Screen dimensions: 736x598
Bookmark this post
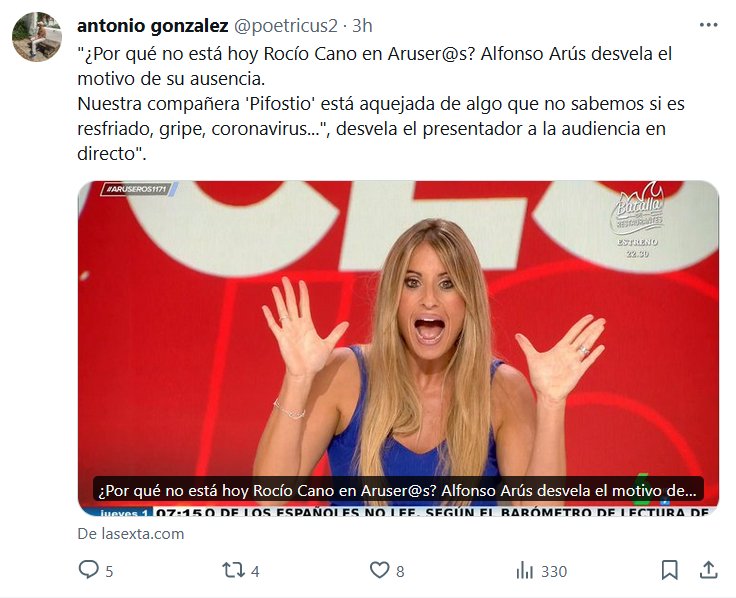[669, 570]
